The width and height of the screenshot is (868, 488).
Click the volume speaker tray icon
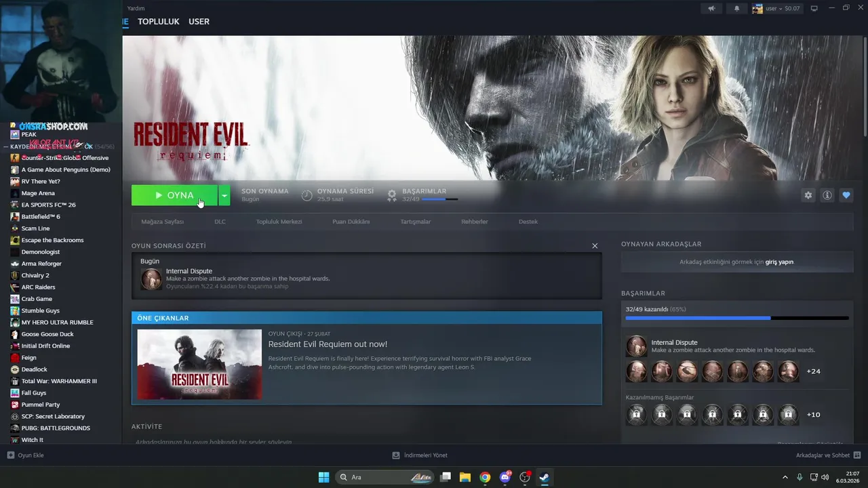(x=825, y=477)
